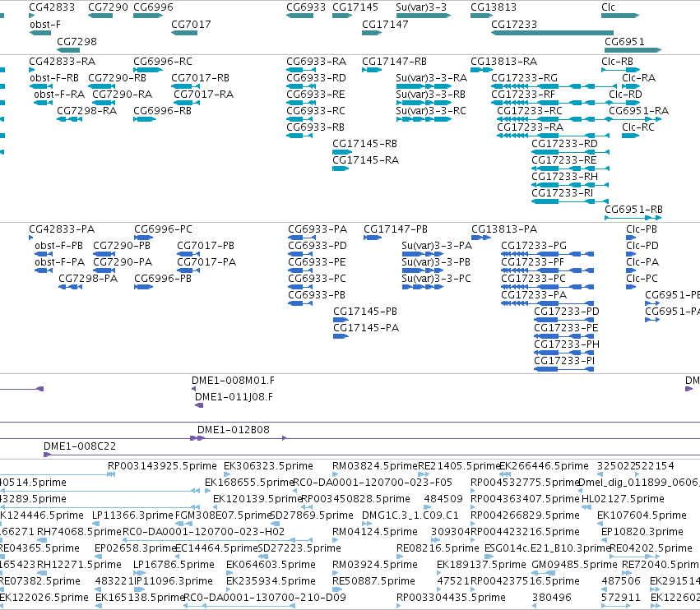Select the Su(var)3-3 gene label

pyautogui.click(x=421, y=7)
